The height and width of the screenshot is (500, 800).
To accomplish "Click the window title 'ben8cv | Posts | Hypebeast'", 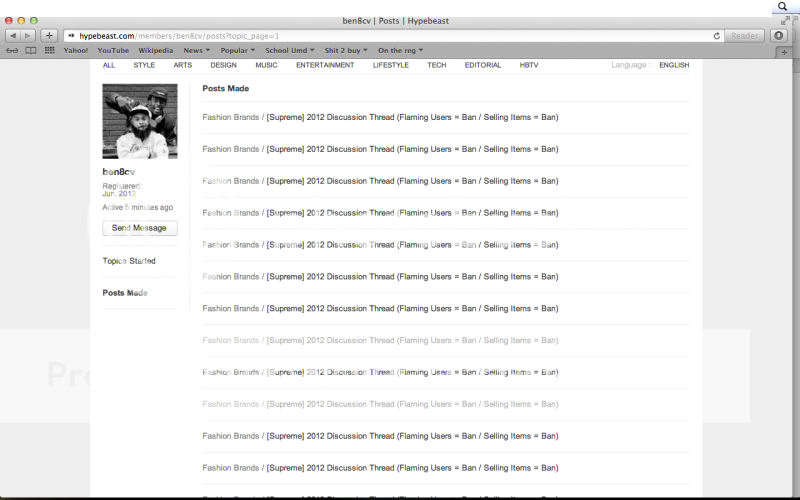I will coord(396,21).
